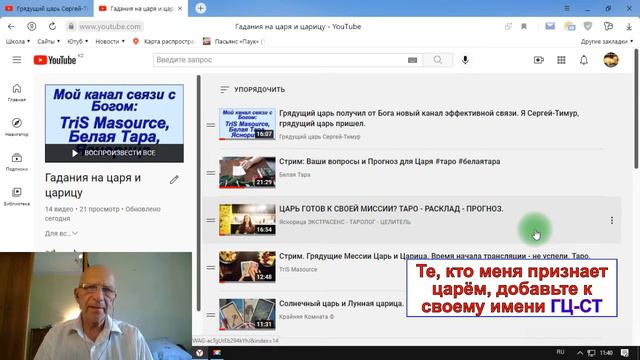
Task: Click the search magnifier button
Action: [x=438, y=60]
